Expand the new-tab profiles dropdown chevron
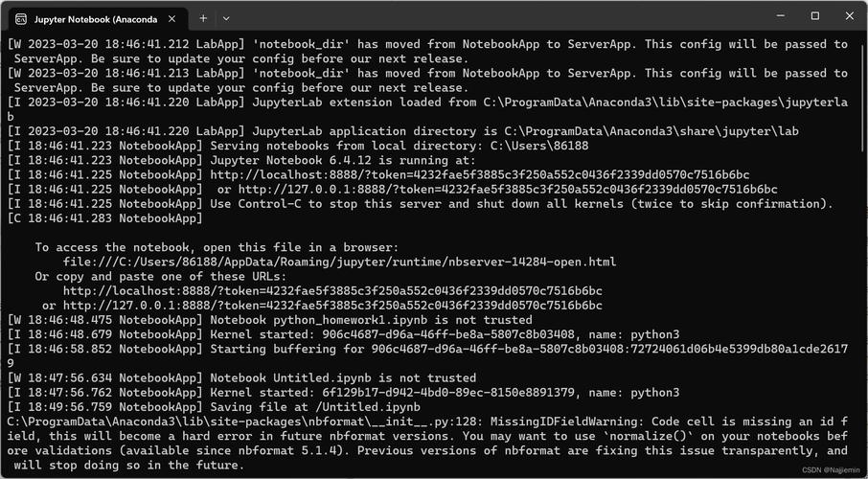The image size is (868, 479). tap(226, 18)
